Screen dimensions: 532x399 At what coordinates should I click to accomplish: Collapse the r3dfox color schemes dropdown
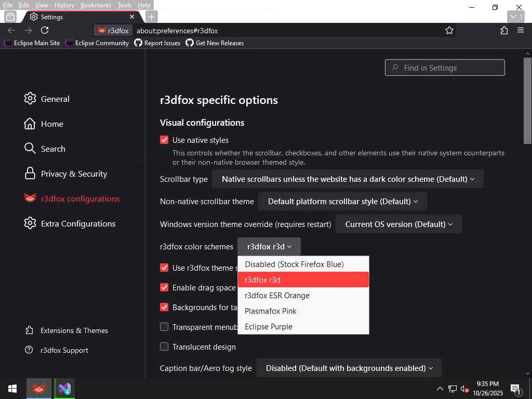[269, 247]
